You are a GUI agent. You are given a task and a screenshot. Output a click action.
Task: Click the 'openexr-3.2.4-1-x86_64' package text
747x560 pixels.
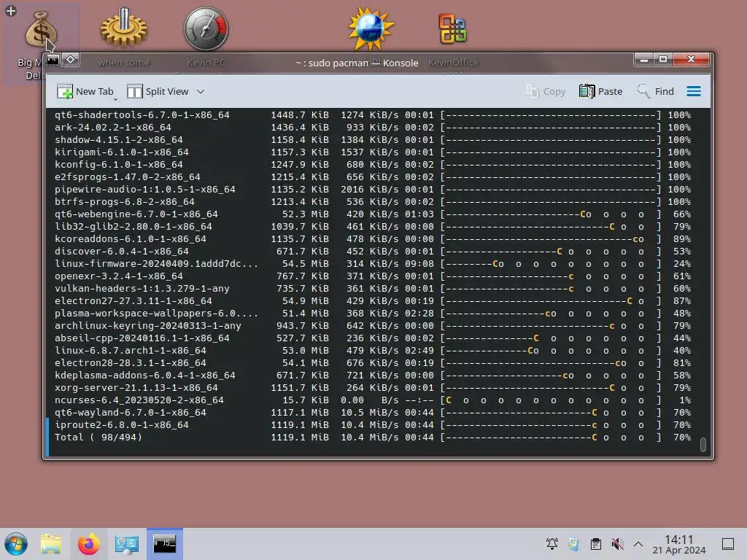119,276
